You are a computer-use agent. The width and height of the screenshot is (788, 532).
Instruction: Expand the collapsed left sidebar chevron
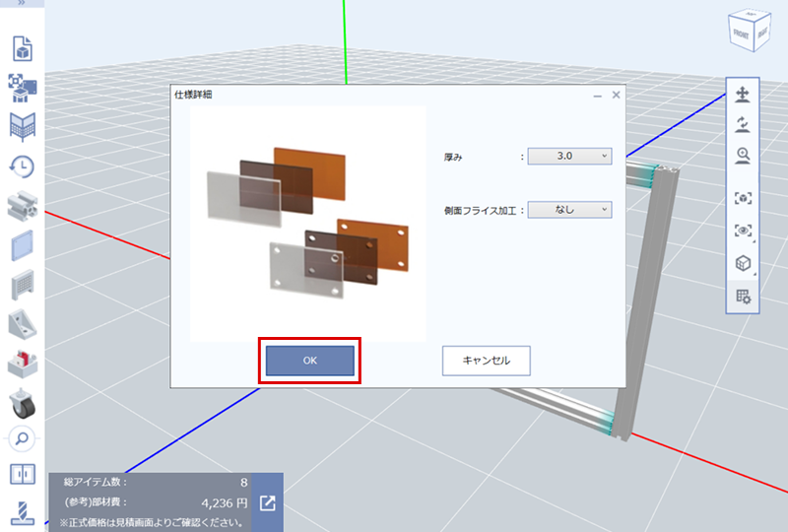pyautogui.click(x=22, y=4)
